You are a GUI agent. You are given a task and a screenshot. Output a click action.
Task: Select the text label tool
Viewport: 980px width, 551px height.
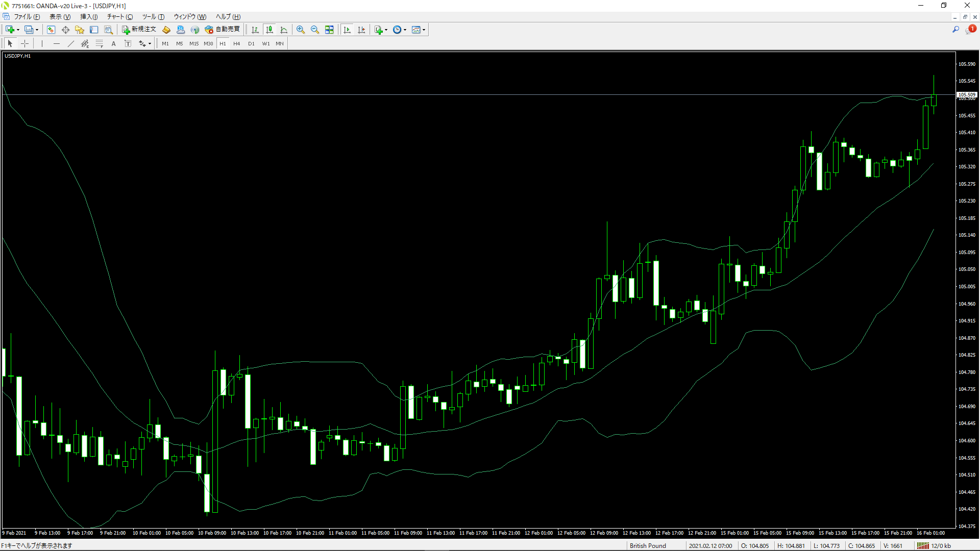tap(128, 43)
